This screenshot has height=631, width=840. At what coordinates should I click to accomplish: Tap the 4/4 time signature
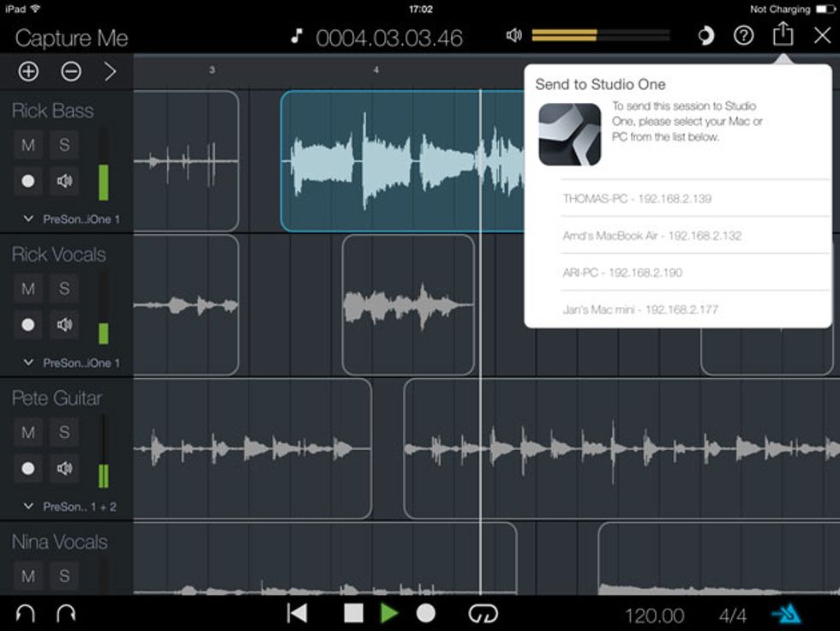(x=733, y=616)
